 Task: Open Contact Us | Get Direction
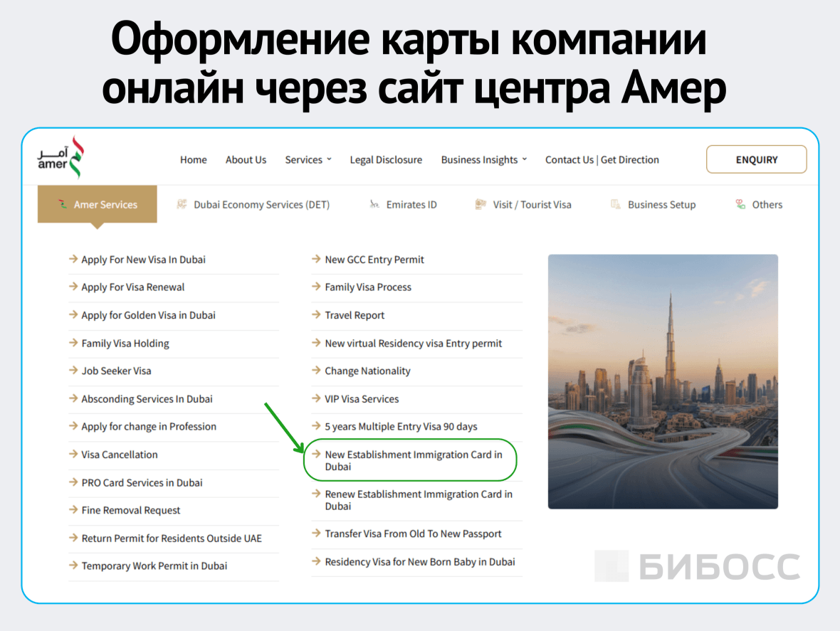[602, 159]
